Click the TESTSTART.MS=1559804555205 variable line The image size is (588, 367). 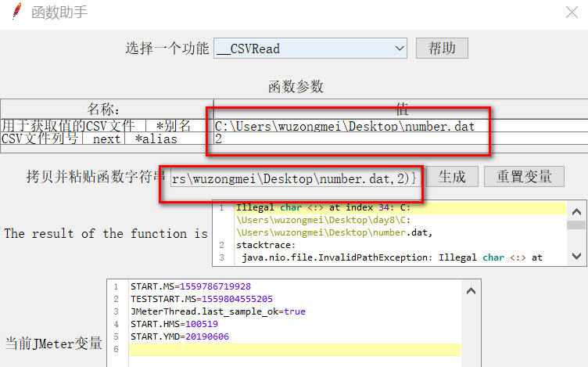(x=202, y=299)
